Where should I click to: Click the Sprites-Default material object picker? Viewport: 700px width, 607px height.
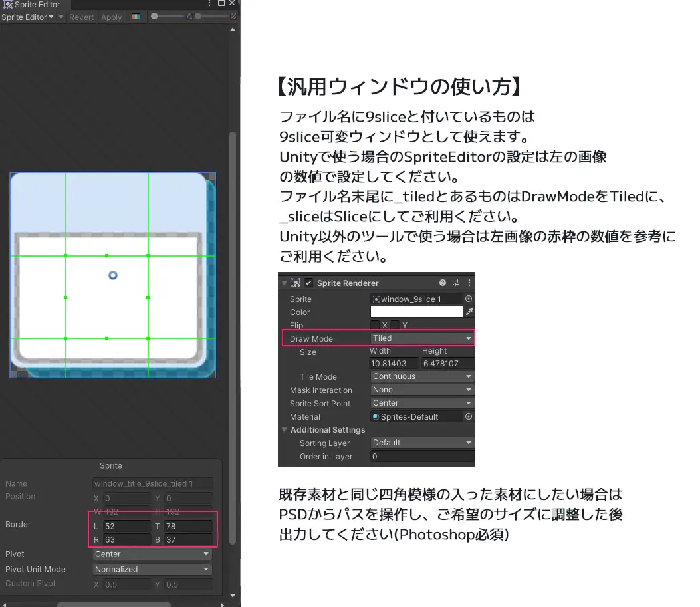(469, 416)
